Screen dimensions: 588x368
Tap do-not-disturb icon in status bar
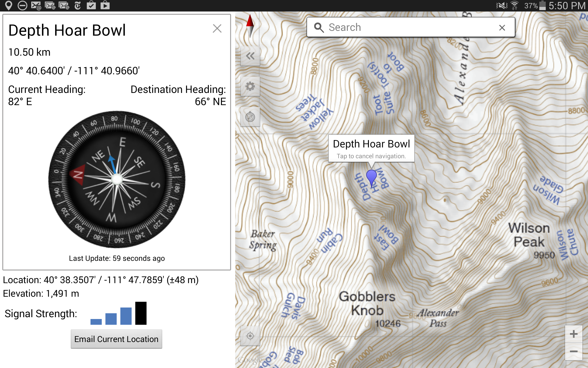(22, 5)
